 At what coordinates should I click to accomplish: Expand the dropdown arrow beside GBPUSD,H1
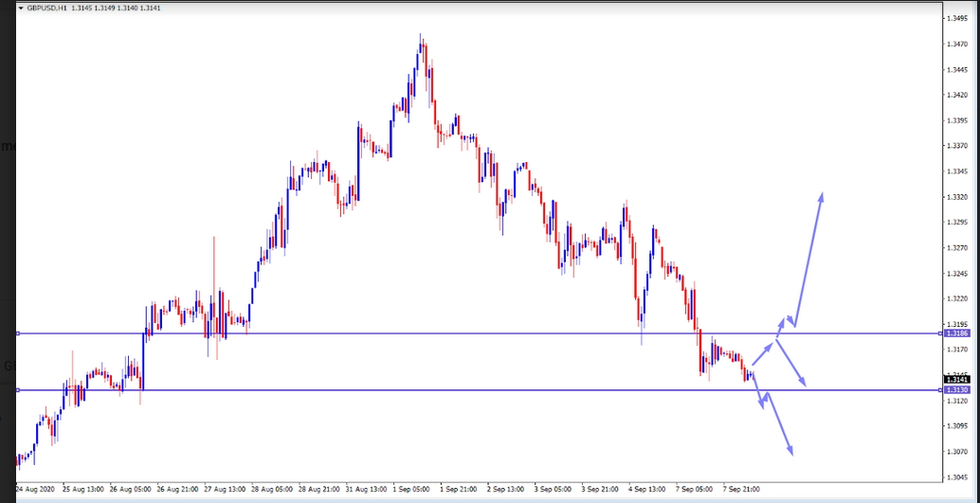pyautogui.click(x=21, y=8)
